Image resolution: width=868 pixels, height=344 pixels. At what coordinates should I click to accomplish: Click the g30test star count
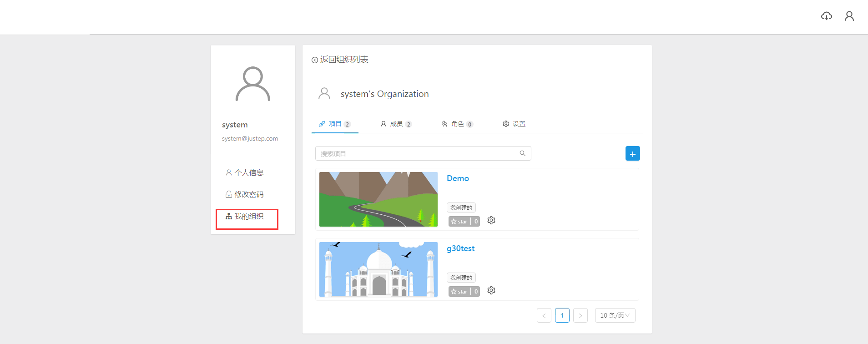476,292
